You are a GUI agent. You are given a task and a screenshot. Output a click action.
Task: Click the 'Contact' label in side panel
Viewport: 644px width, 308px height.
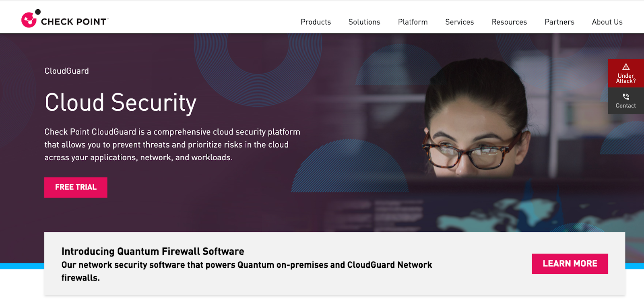[626, 106]
